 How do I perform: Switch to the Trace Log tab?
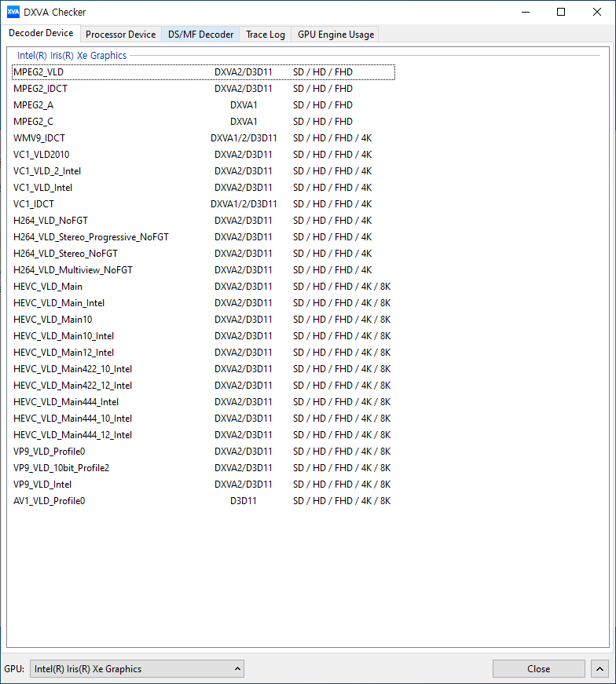pyautogui.click(x=265, y=35)
